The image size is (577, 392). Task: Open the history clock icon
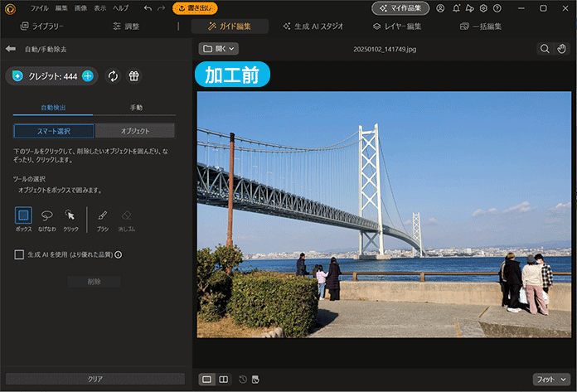tap(243, 380)
